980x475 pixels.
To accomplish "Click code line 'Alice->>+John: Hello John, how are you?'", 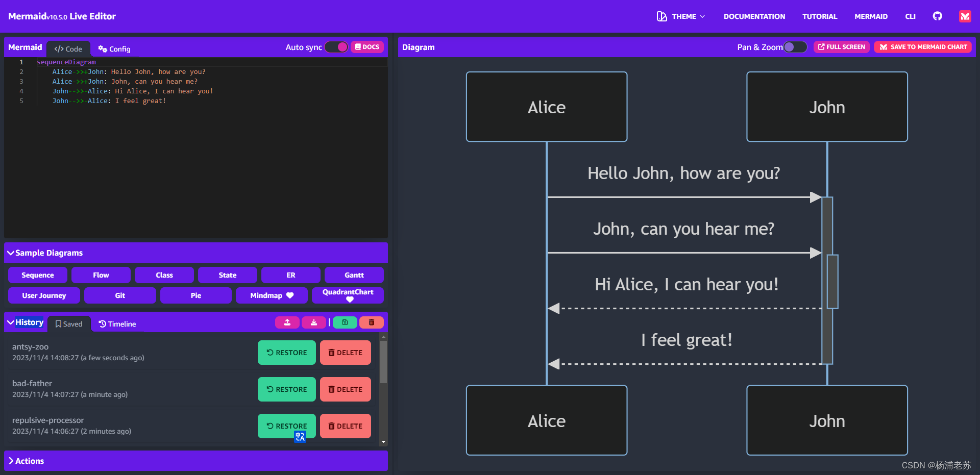I will coord(129,72).
